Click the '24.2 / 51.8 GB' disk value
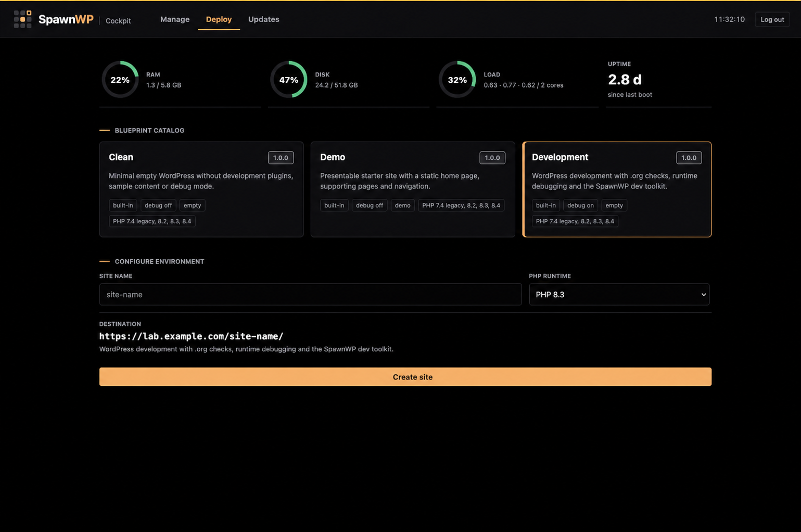Viewport: 801px width, 532px height. (336, 85)
